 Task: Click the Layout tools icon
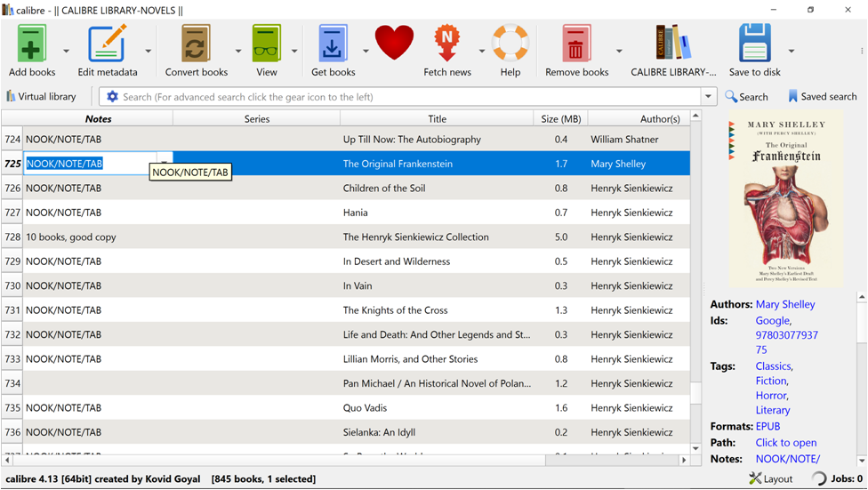point(754,478)
